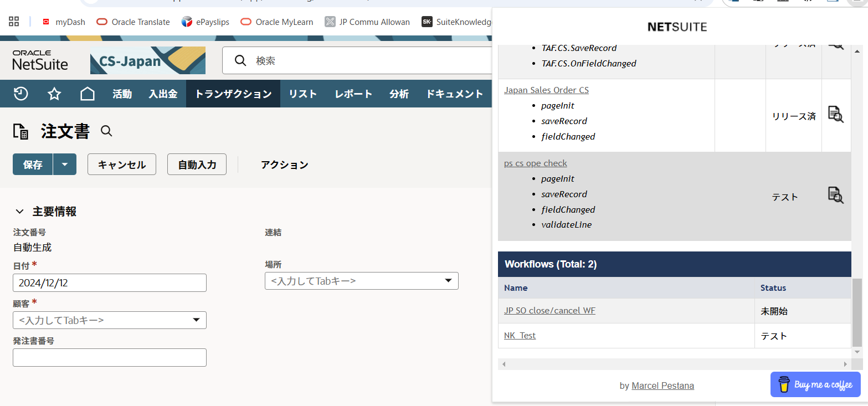This screenshot has width=868, height=406.
Task: Click the search icon beside 注文書 title
Action: pyautogui.click(x=106, y=131)
